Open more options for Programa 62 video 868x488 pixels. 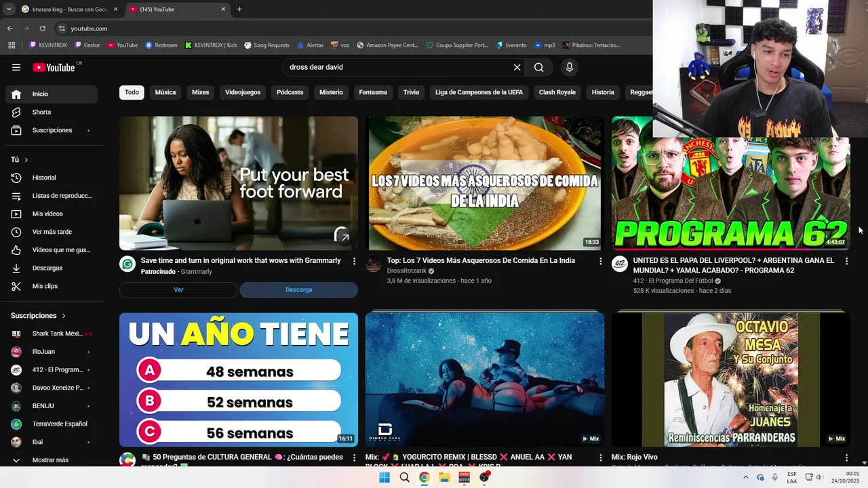[846, 261]
